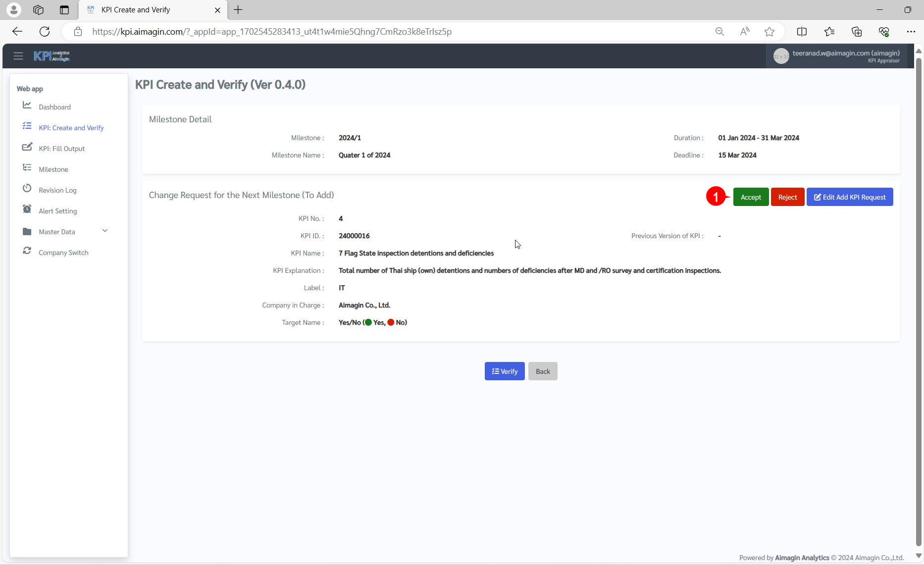Open browser Settings and more menu
The image size is (924, 565).
coord(911,32)
